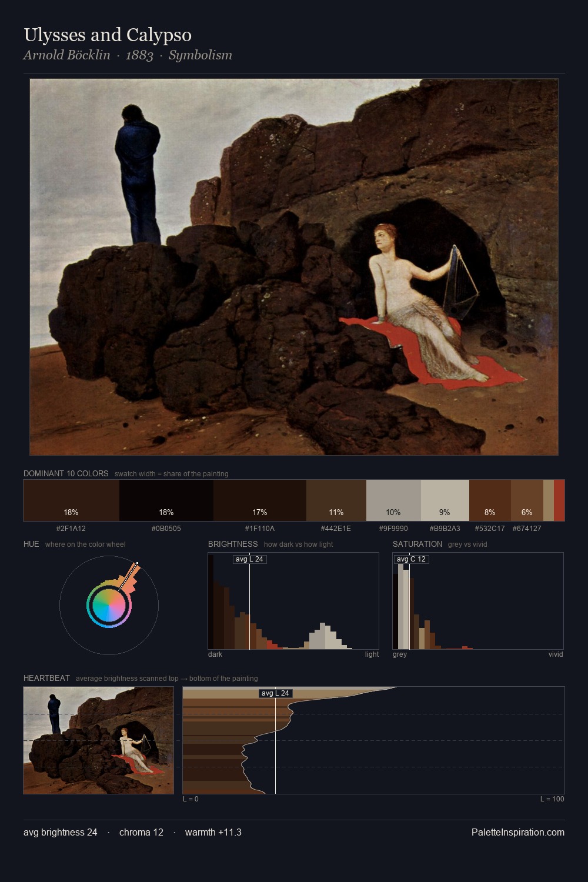588x882 pixels.
Task: Click the HEARTBEAT section heading
Action: point(46,678)
